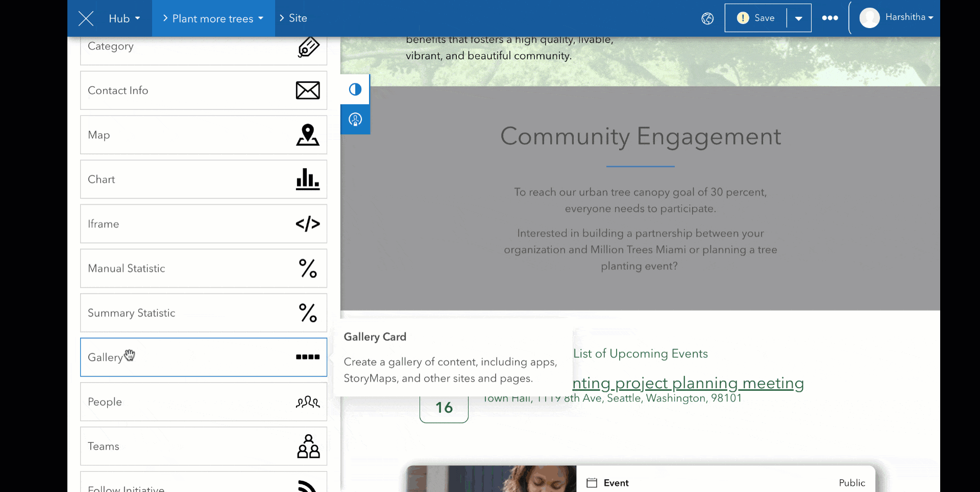Screen dimensions: 980x492
Task: Add the Contact Info card
Action: [x=204, y=90]
